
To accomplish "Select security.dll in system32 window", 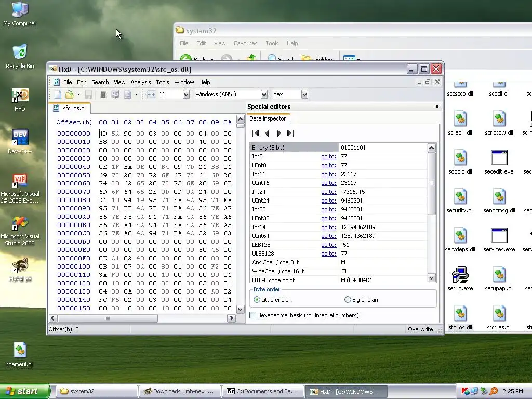I will [460, 201].
